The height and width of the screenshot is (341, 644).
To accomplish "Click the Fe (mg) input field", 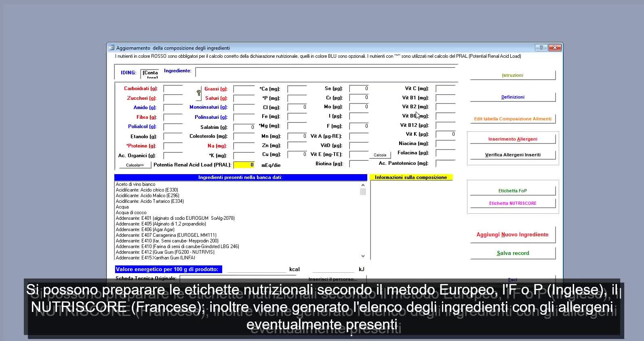I will click(x=297, y=117).
